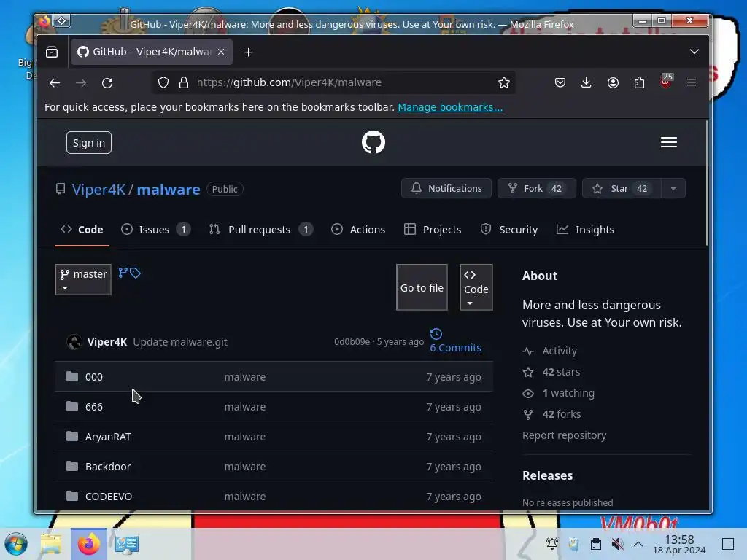Viewport: 747px width, 560px height.
Task: Expand the system tray hidden icons arrow
Action: [x=638, y=544]
